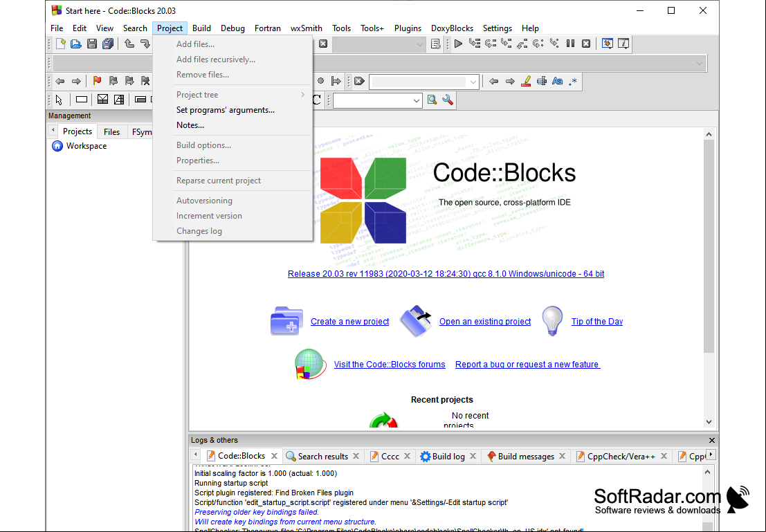Click the Debug/Continue play icon
766x532 pixels.
click(458, 44)
